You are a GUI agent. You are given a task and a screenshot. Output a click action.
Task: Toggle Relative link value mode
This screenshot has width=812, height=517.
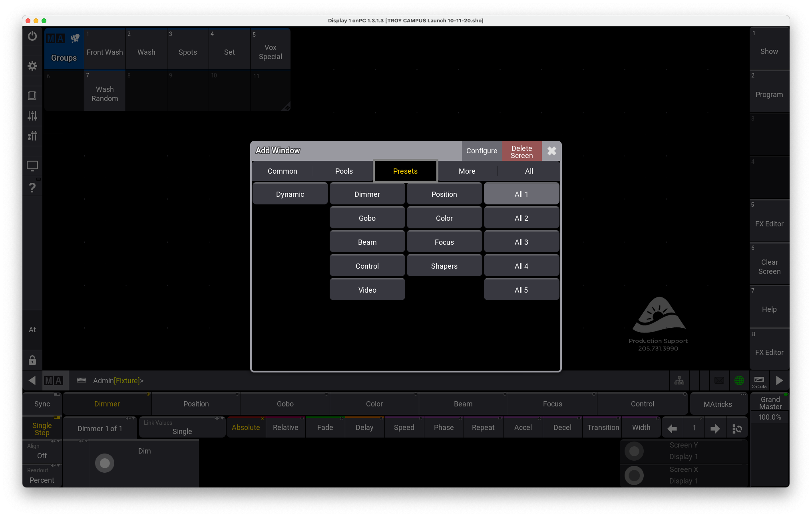pyautogui.click(x=284, y=428)
